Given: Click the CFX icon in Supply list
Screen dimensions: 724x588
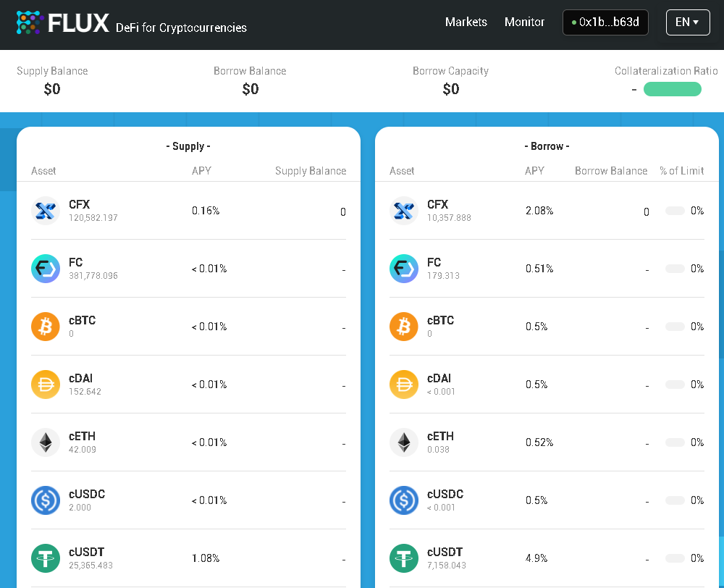Looking at the screenshot, I should tap(46, 211).
